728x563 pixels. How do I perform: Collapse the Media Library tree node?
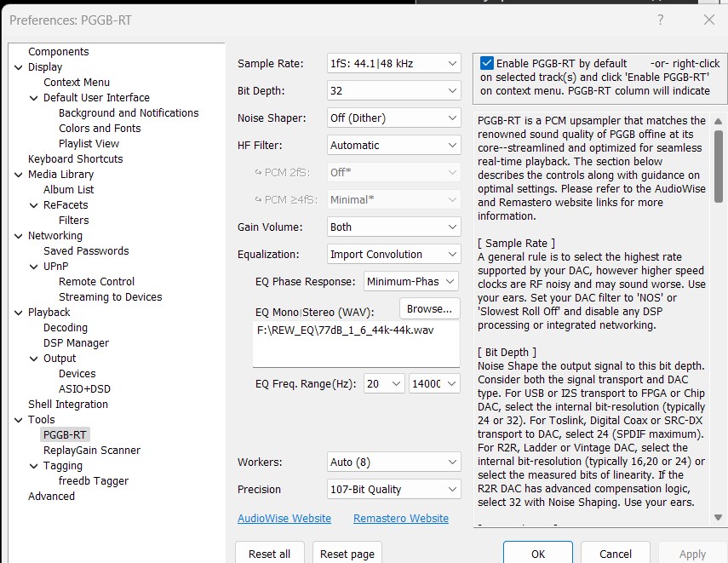pyautogui.click(x=17, y=175)
